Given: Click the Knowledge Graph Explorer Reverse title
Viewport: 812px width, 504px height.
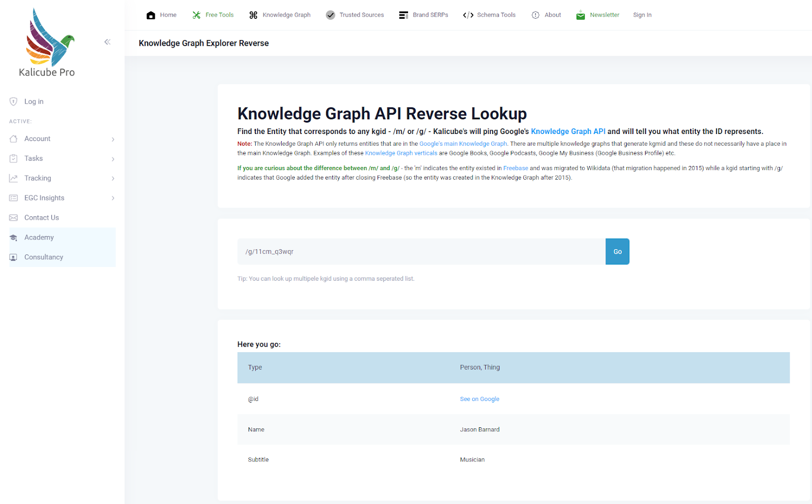Looking at the screenshot, I should [x=204, y=43].
